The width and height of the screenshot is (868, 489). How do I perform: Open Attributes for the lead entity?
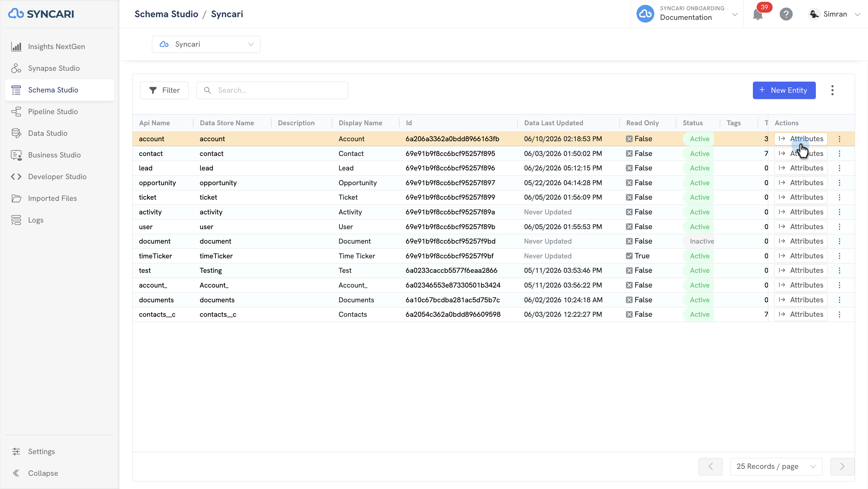point(800,168)
